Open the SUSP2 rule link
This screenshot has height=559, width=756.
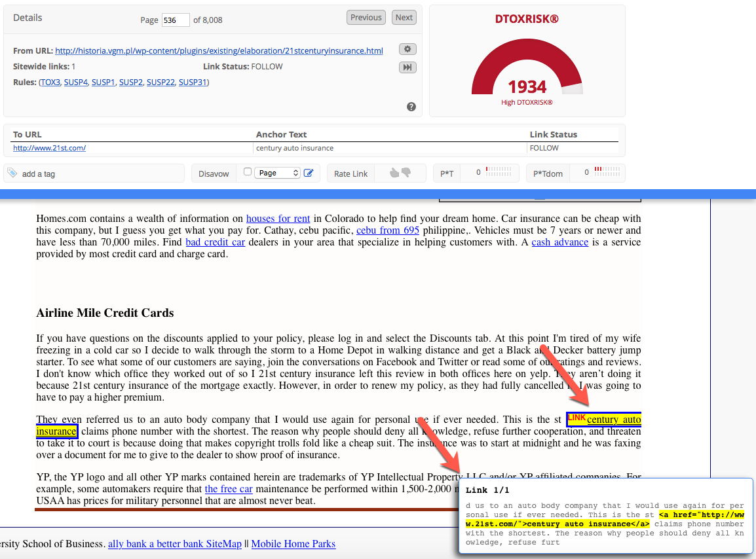(x=131, y=82)
